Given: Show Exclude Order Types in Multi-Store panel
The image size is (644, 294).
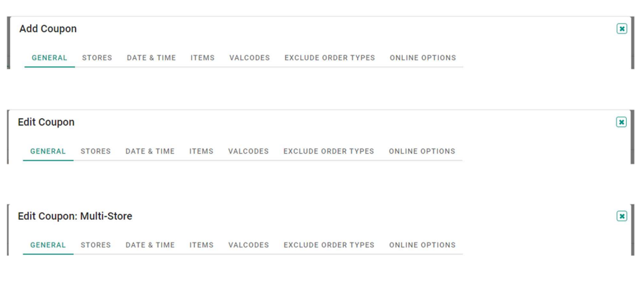Looking at the screenshot, I should pyautogui.click(x=329, y=245).
